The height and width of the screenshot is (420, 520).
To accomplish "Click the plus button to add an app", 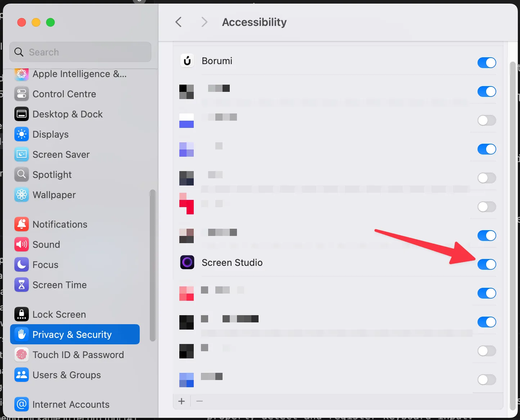I will [181, 401].
